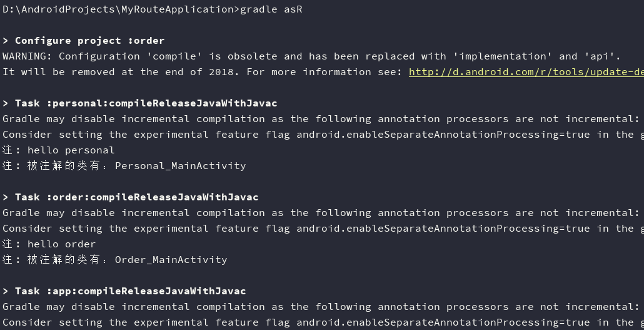Click 'Gradle may disable' line under app task

[323, 307]
